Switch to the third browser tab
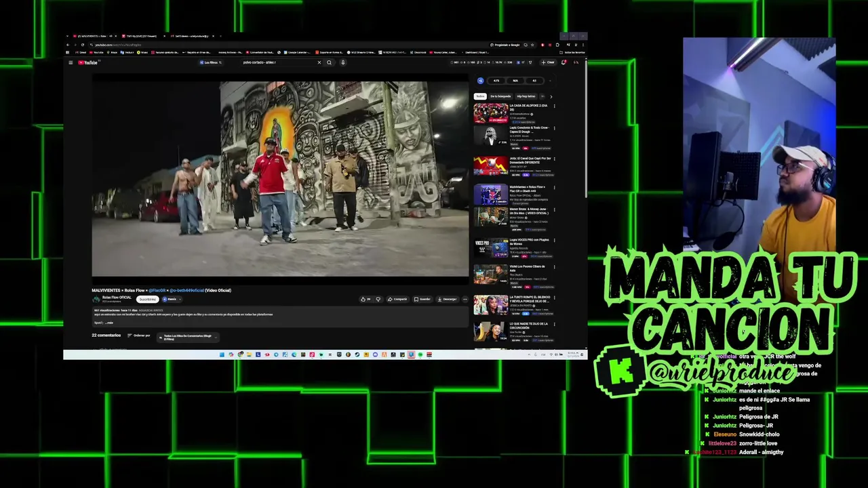Viewport: 868px width, 488px height. pos(191,36)
